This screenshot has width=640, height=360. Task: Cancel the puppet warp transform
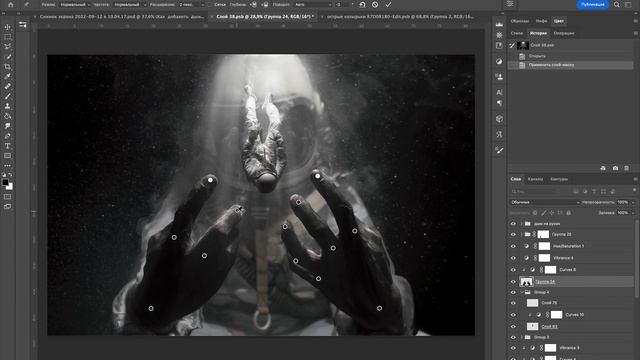[x=375, y=4]
